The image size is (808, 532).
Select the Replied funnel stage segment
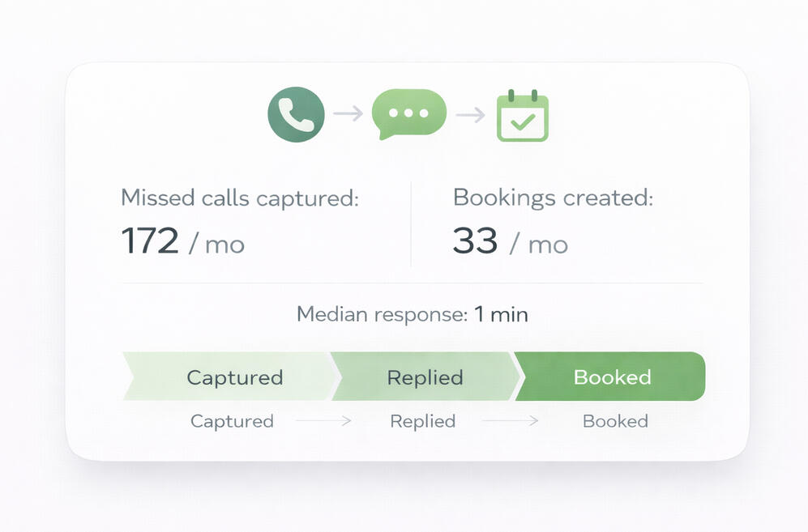424,377
